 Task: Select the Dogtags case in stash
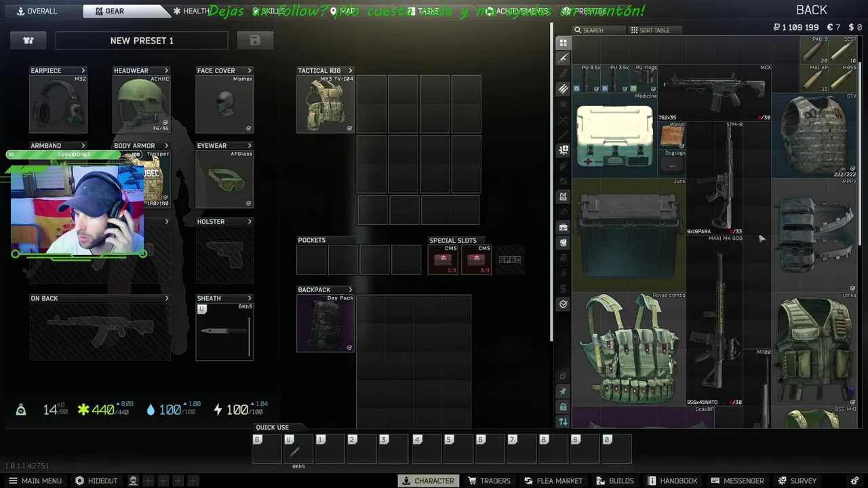pyautogui.click(x=672, y=163)
